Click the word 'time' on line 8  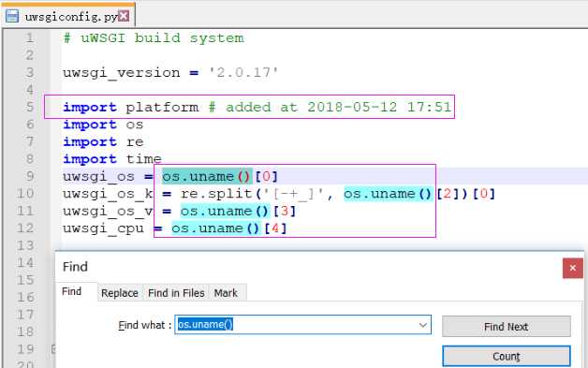pyautogui.click(x=144, y=159)
